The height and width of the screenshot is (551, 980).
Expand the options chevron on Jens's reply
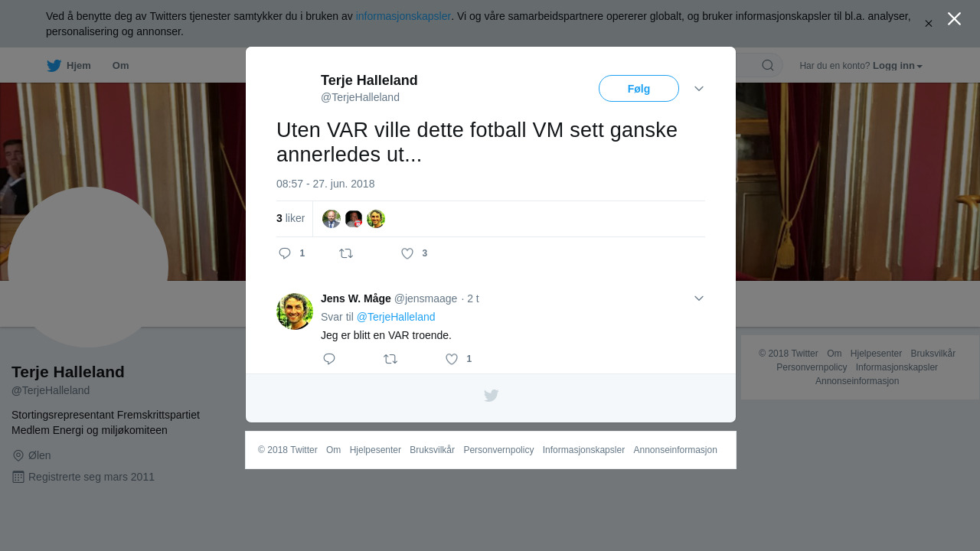pos(699,298)
